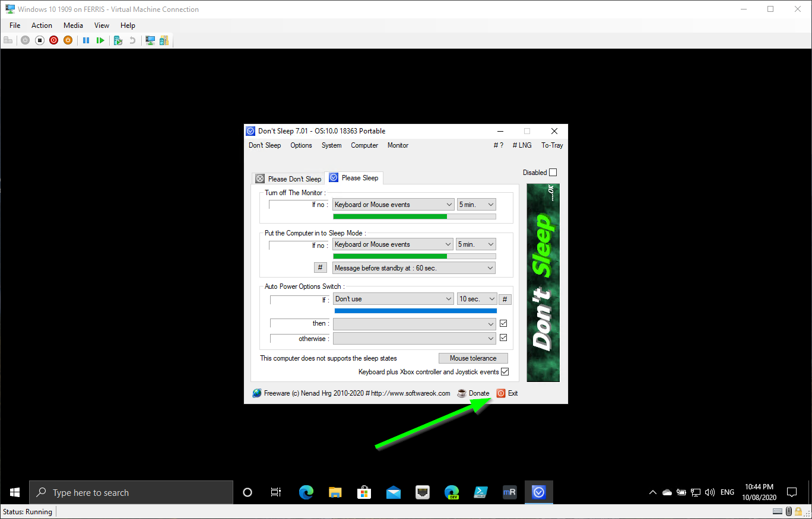This screenshot has height=519, width=812.
Task: Switch to the Please Don't Sleep tab
Action: (288, 178)
